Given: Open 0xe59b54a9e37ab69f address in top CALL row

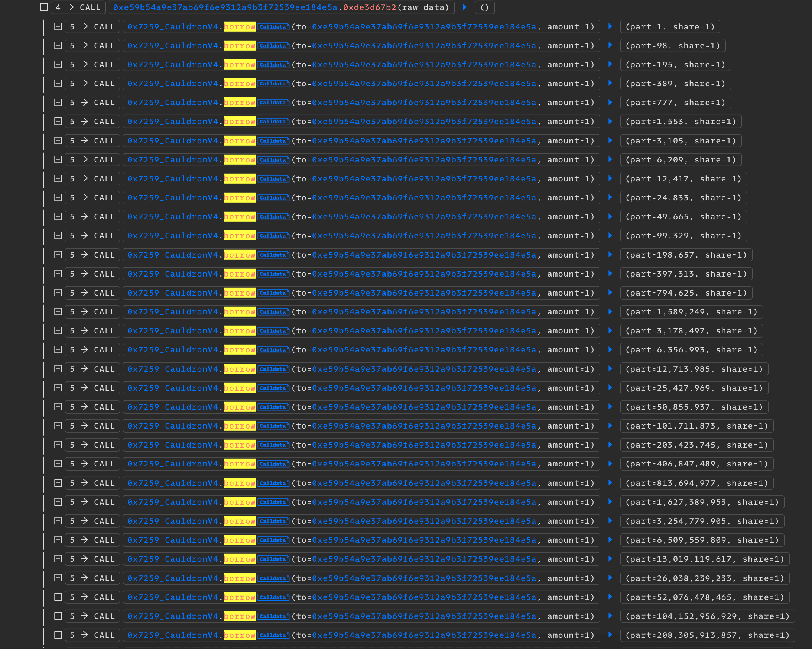Looking at the screenshot, I should 225,7.
